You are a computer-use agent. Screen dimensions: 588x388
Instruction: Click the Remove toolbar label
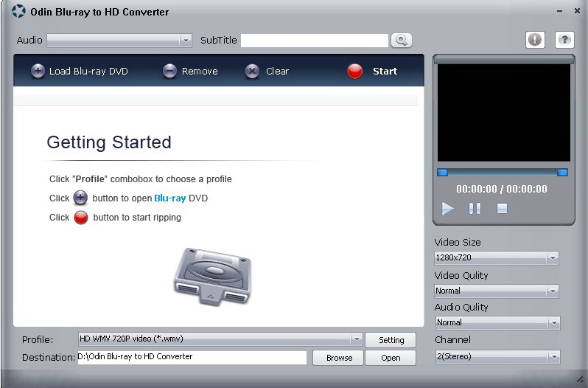coord(200,72)
